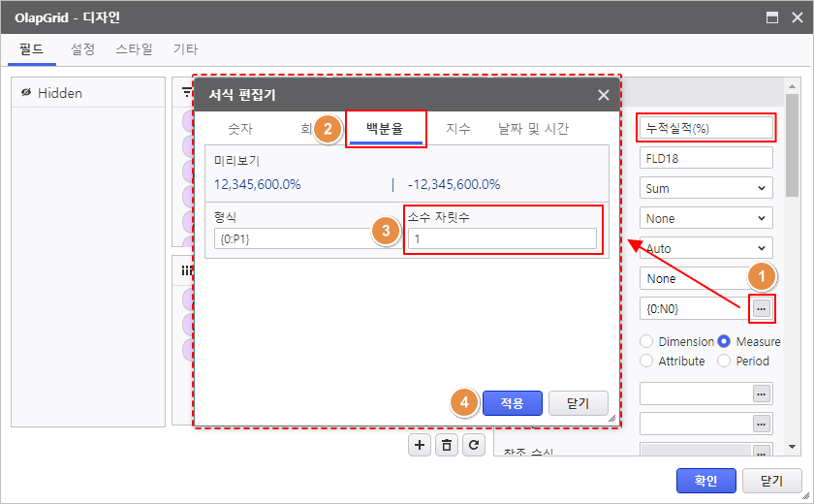814x504 pixels.
Task: Select the Dimension radio button
Action: click(x=646, y=341)
